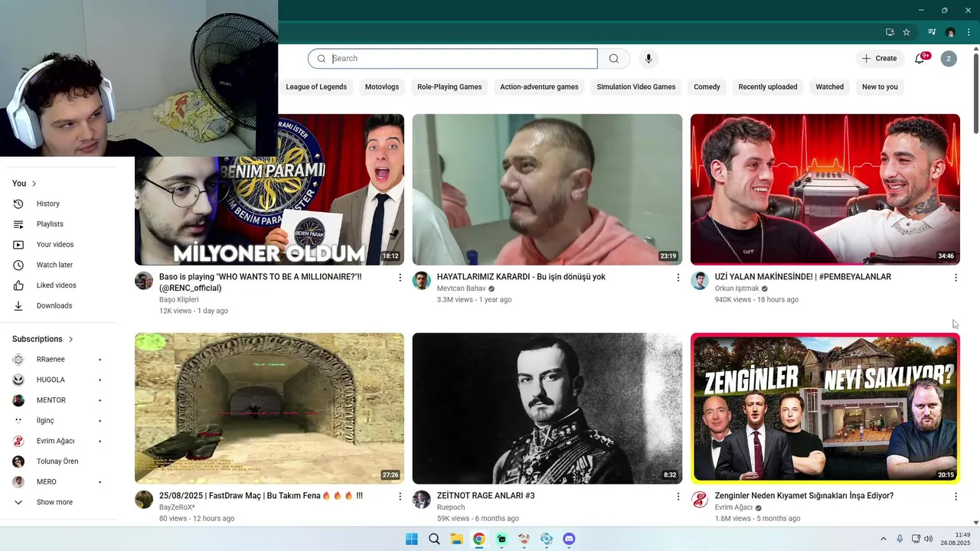This screenshot has height=551, width=980.
Task: Open Chrome profile avatar in toolbar
Action: (950, 32)
